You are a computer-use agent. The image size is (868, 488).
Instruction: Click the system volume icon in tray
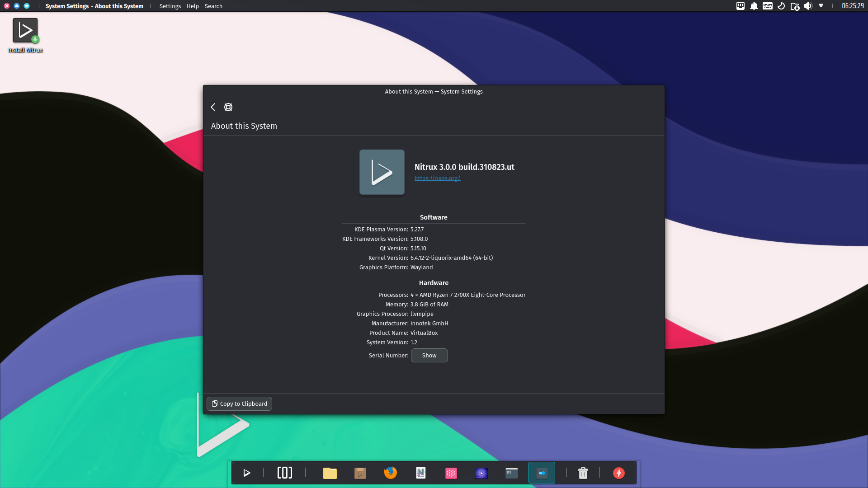[x=808, y=6]
